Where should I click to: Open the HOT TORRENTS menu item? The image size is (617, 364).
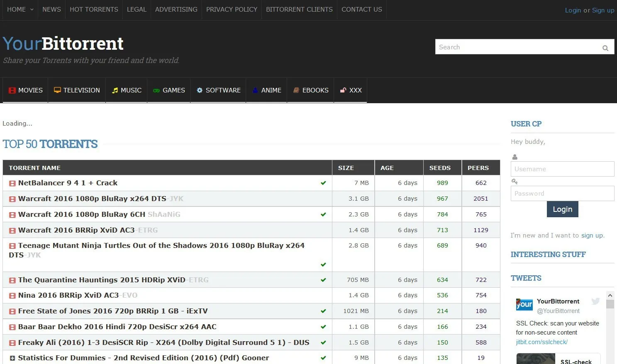94,10
